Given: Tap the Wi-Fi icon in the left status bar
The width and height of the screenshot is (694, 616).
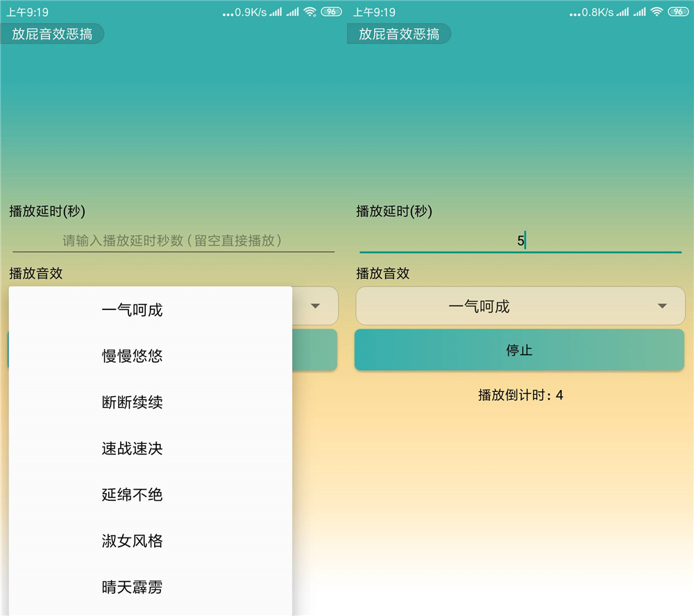Looking at the screenshot, I should pos(310,12).
